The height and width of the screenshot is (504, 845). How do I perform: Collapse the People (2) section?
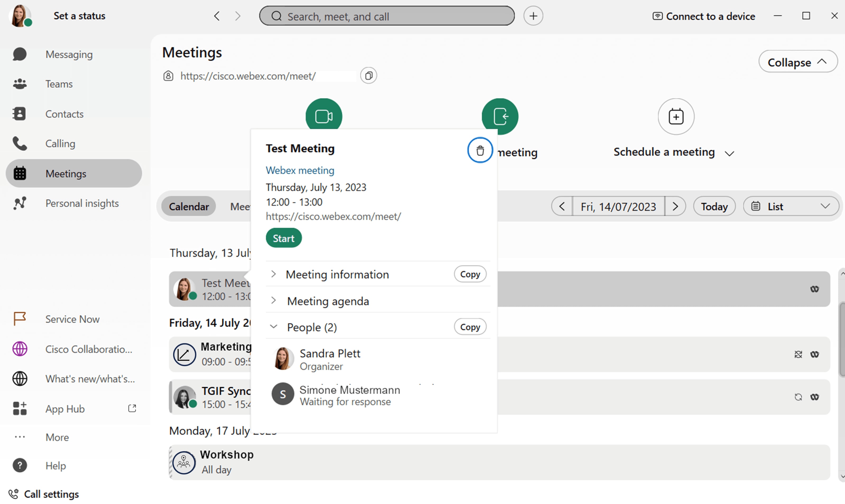coord(273,327)
